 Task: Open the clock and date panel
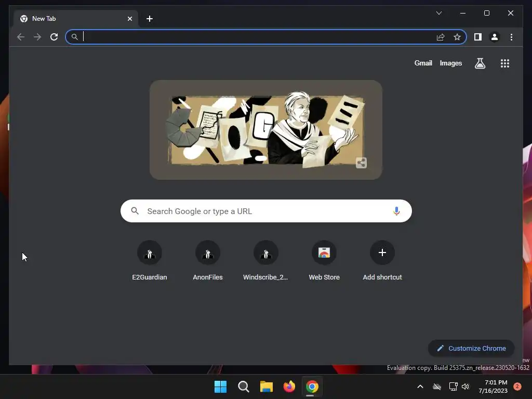tap(493, 387)
